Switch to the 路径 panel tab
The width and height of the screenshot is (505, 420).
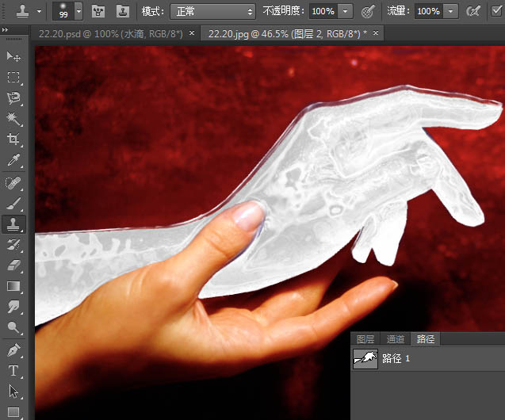(x=426, y=339)
